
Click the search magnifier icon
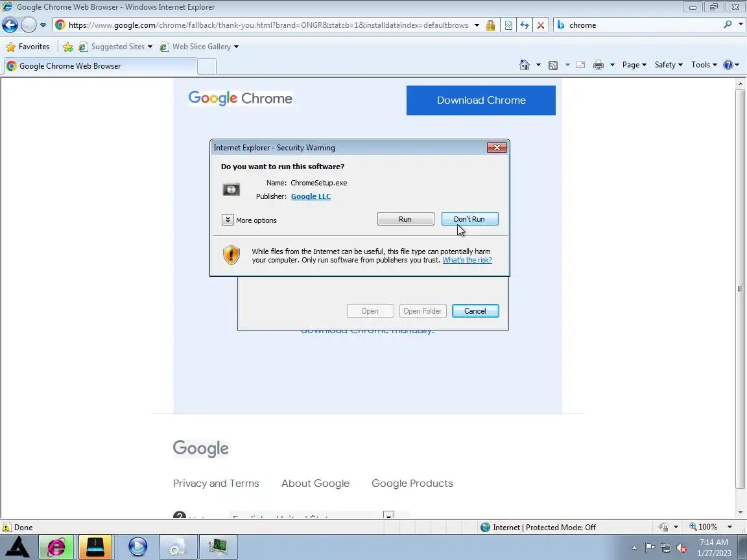point(728,24)
